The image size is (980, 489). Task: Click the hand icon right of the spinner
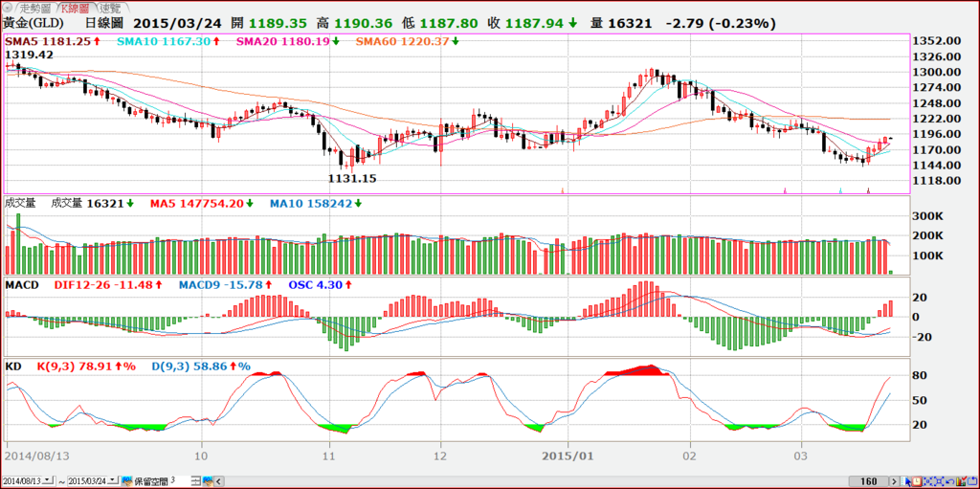[208, 481]
